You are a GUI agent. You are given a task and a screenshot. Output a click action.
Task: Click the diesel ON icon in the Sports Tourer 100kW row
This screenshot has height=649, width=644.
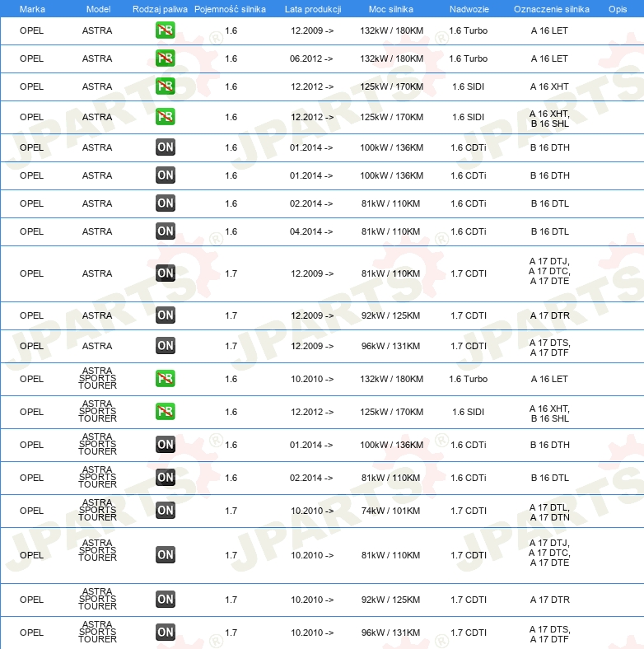pyautogui.click(x=166, y=445)
